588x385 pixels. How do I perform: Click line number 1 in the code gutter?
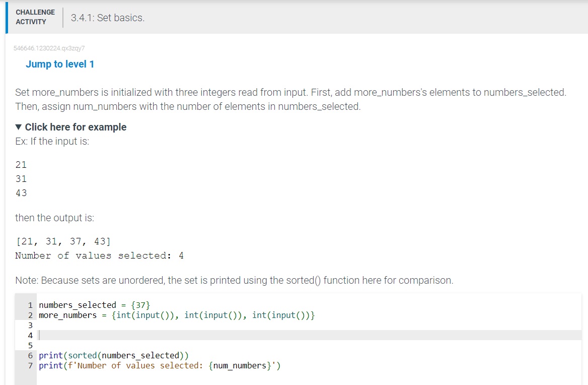click(x=30, y=305)
